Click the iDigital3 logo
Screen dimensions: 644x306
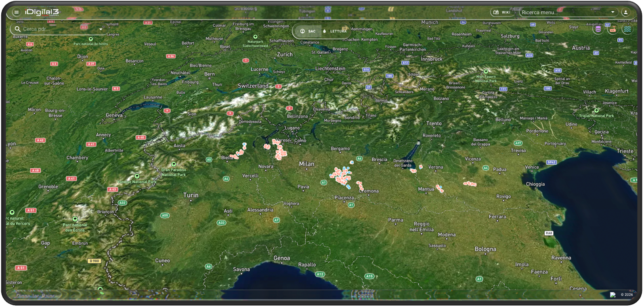pos(42,12)
